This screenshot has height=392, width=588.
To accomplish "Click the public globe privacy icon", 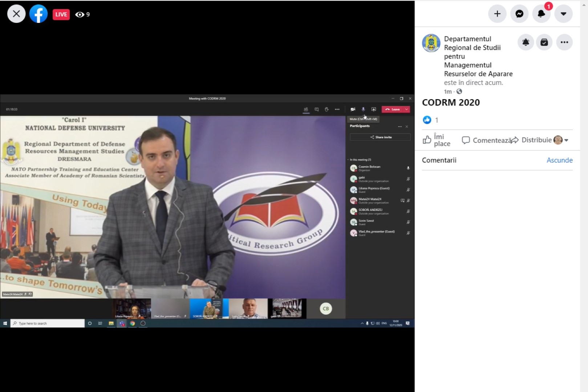I will 459,91.
